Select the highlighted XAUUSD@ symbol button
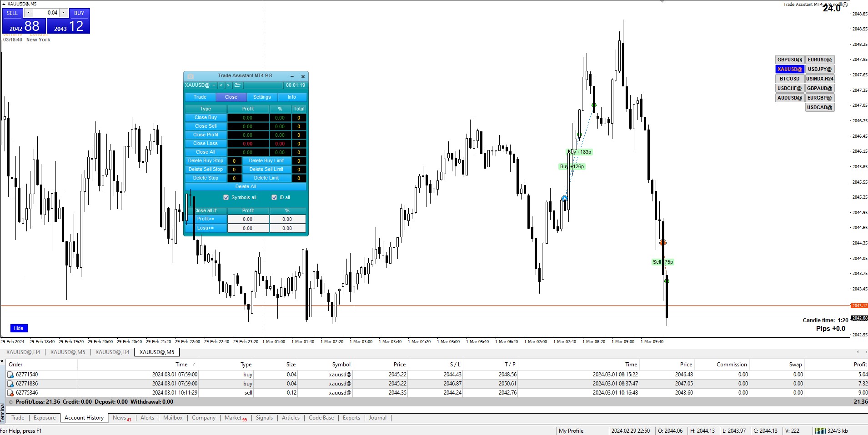 coord(790,69)
